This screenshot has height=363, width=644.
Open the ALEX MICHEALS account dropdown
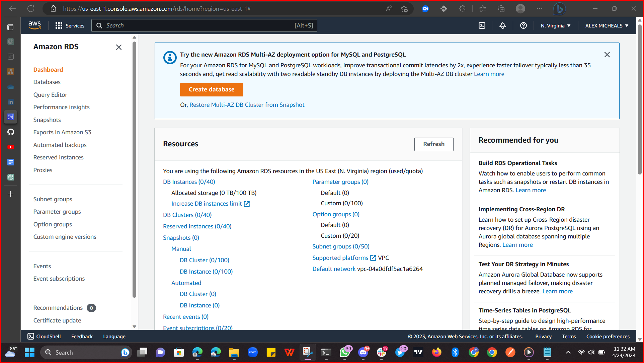tap(606, 25)
